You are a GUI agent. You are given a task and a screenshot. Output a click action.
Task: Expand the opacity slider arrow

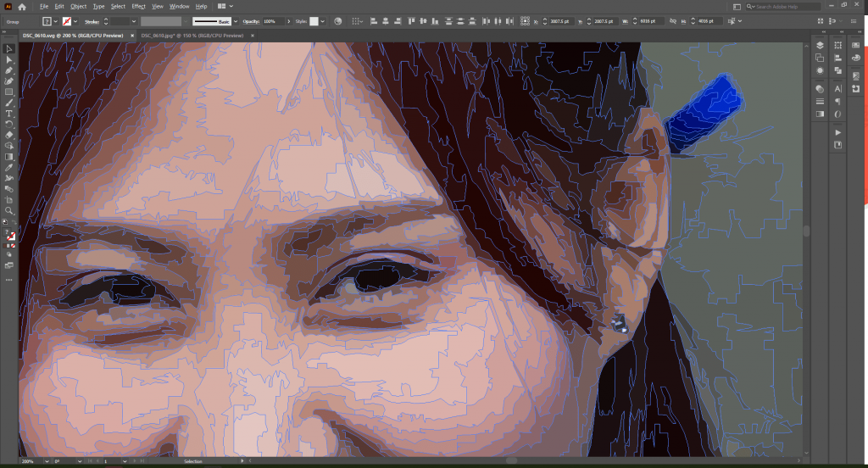pos(288,21)
